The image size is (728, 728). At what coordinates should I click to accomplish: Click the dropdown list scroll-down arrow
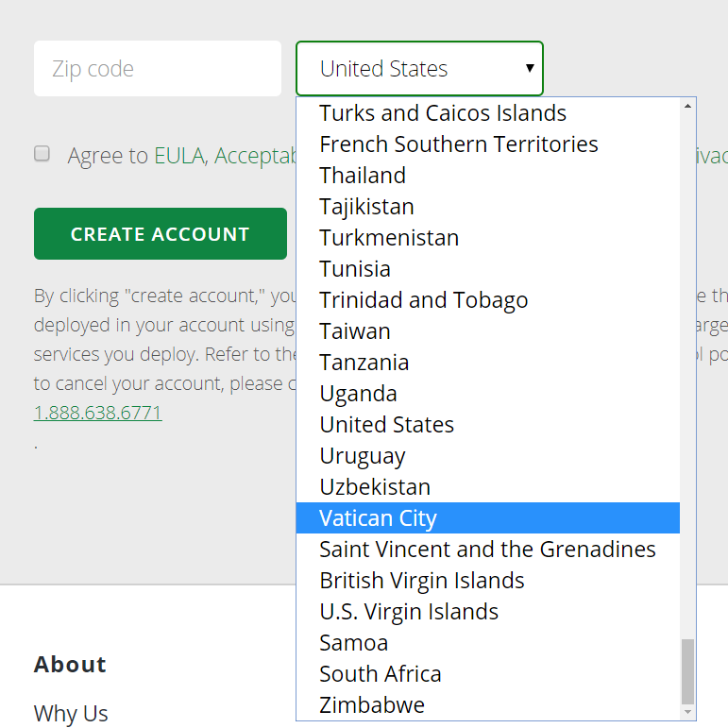click(x=687, y=712)
